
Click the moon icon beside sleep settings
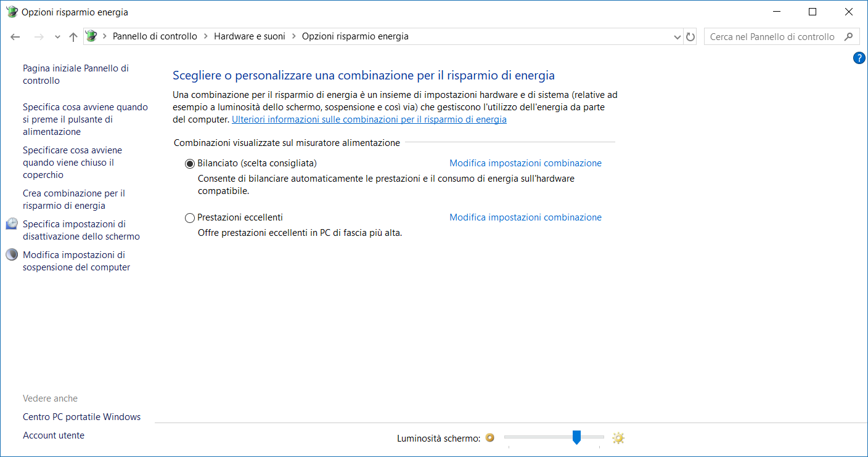coord(12,255)
